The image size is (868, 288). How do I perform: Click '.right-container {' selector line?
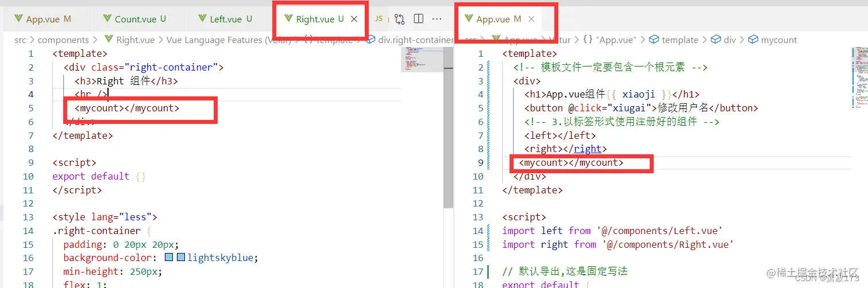[x=102, y=231]
